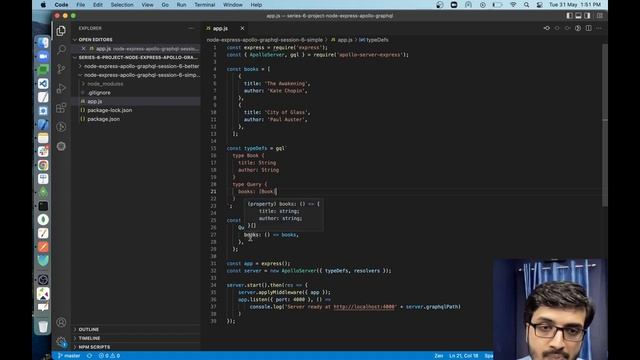Open Source Control view in activity bar
Viewport: 640px width, 360px height.
click(x=61, y=69)
